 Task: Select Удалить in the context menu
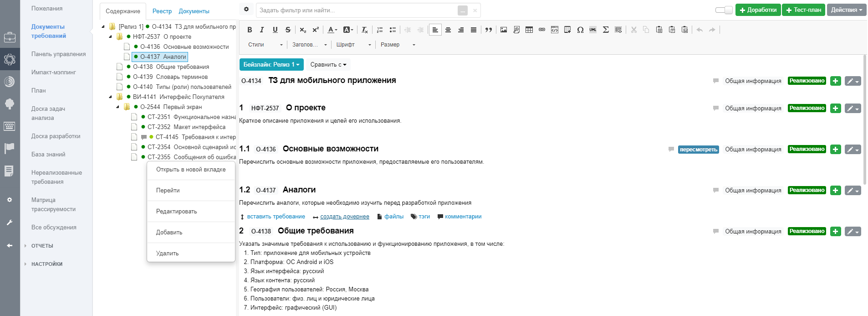tap(168, 253)
